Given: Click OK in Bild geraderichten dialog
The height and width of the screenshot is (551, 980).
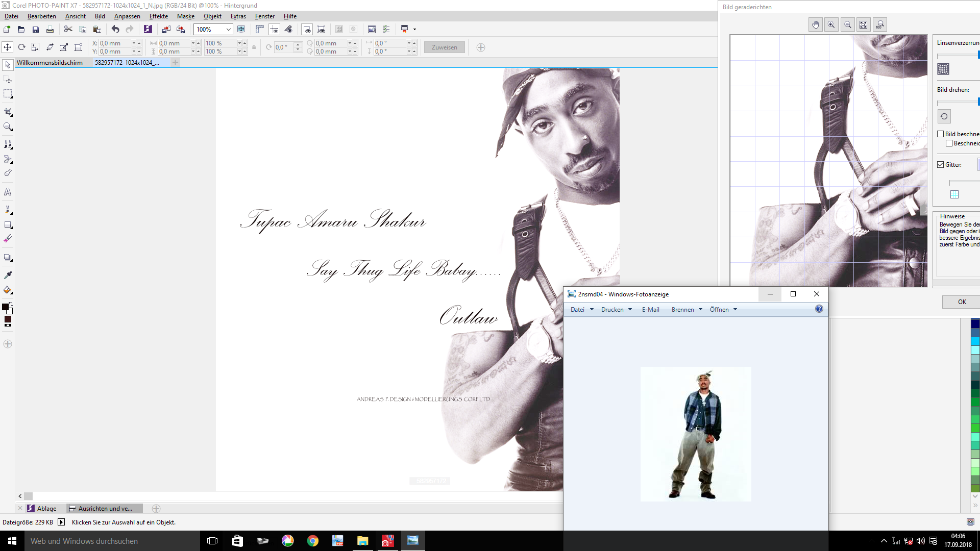Looking at the screenshot, I should tap(962, 302).
